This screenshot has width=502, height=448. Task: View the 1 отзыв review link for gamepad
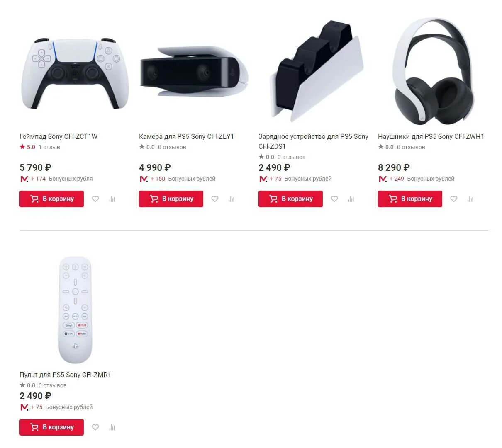point(49,147)
